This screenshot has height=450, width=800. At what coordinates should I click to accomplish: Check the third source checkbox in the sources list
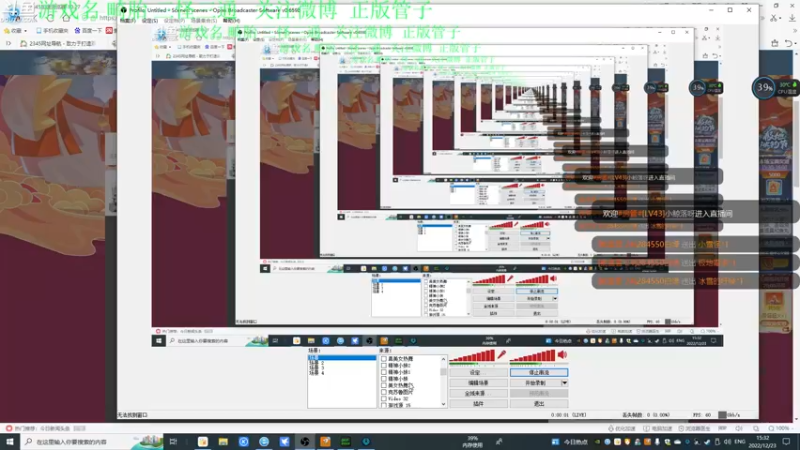pos(384,372)
